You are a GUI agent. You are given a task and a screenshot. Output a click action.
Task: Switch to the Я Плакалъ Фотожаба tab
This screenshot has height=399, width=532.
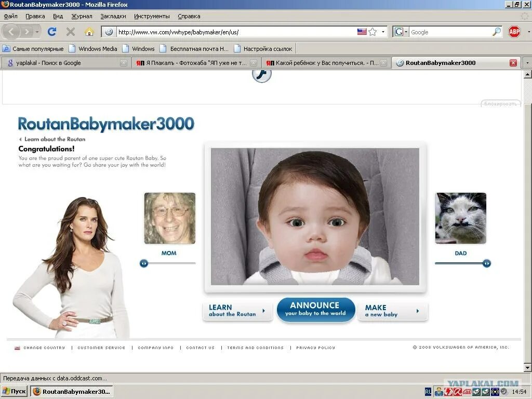[x=196, y=63]
